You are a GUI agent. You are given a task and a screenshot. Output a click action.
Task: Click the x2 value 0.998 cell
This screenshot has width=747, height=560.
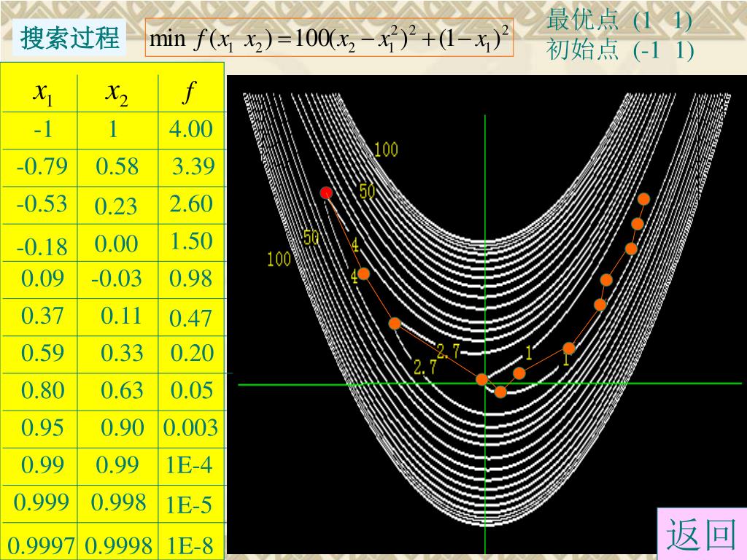[118, 502]
